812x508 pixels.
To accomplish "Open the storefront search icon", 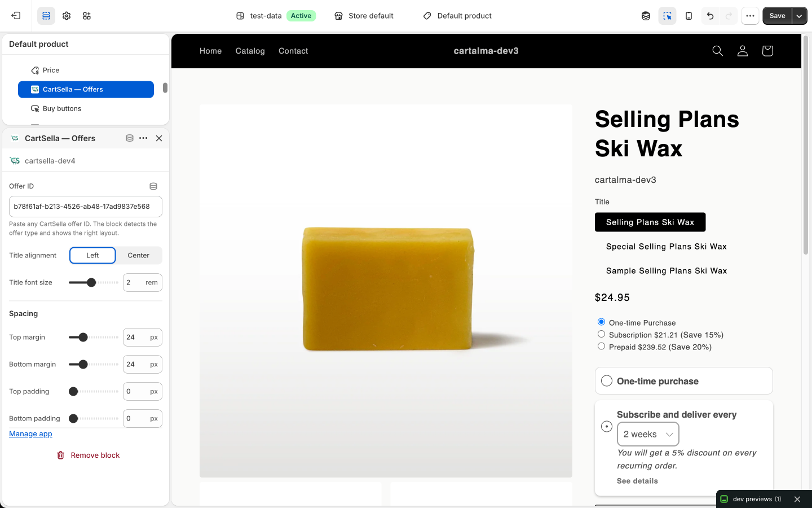I will pos(717,51).
